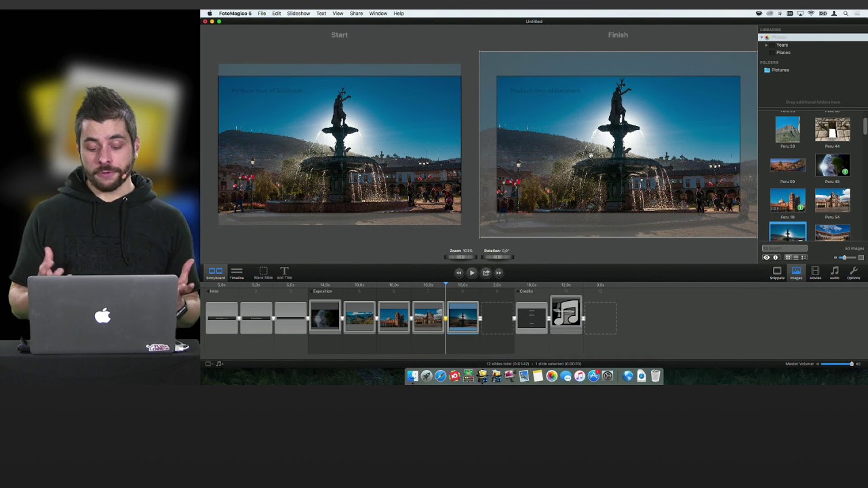The height and width of the screenshot is (488, 868).
Task: Open the File menu
Action: pyautogui.click(x=262, y=14)
